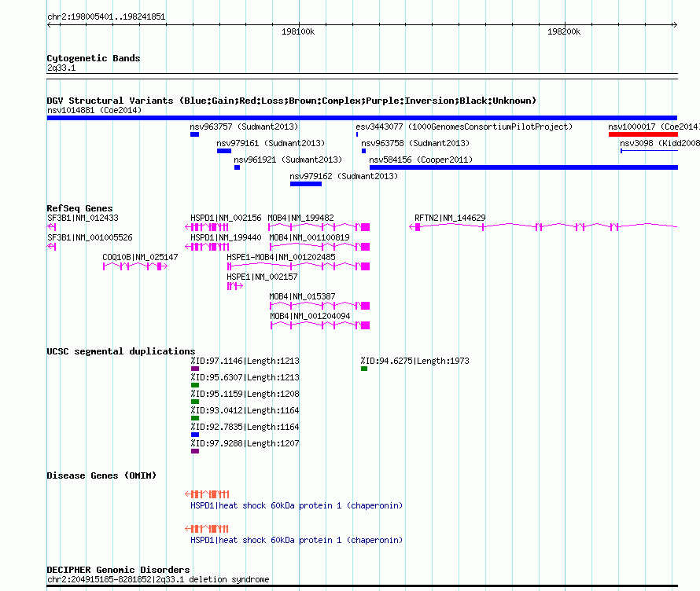Select segmental duplication %ID:93.0412 Length:1164
Image resolution: width=700 pixels, height=591 pixels.
point(245,410)
